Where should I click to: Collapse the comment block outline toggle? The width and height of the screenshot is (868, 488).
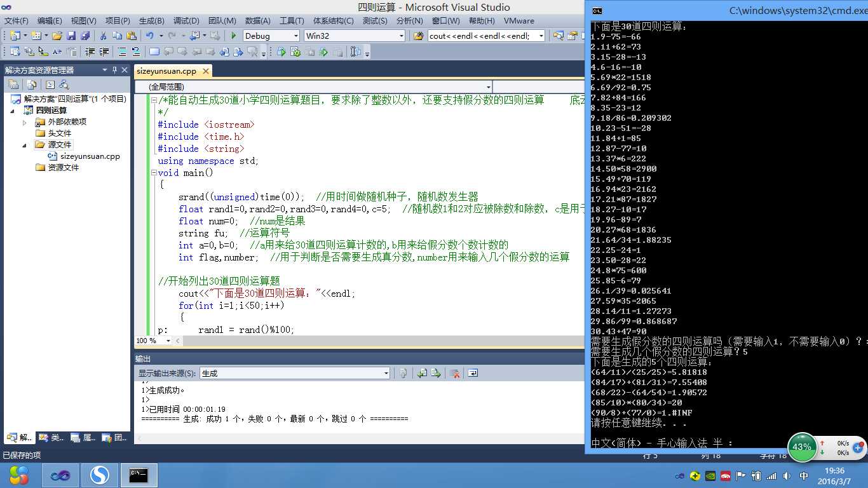[154, 100]
